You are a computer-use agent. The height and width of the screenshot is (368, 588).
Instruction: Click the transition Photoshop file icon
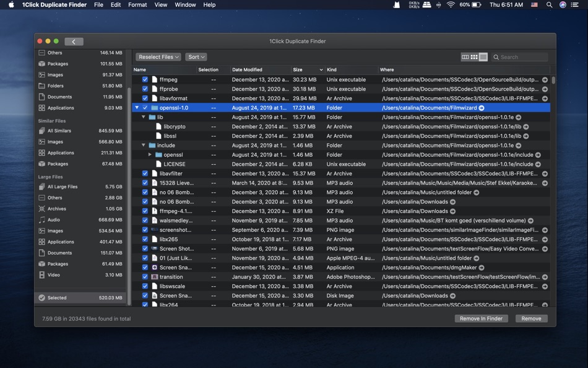pos(154,277)
